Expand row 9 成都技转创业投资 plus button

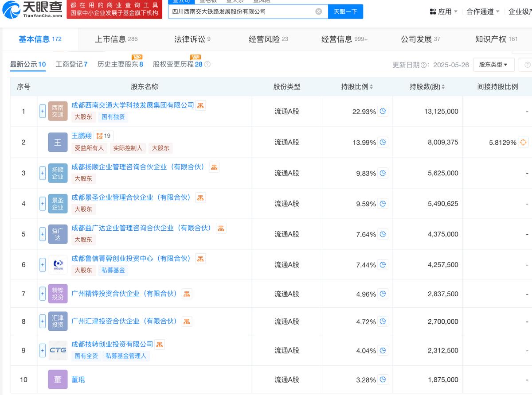43,350
